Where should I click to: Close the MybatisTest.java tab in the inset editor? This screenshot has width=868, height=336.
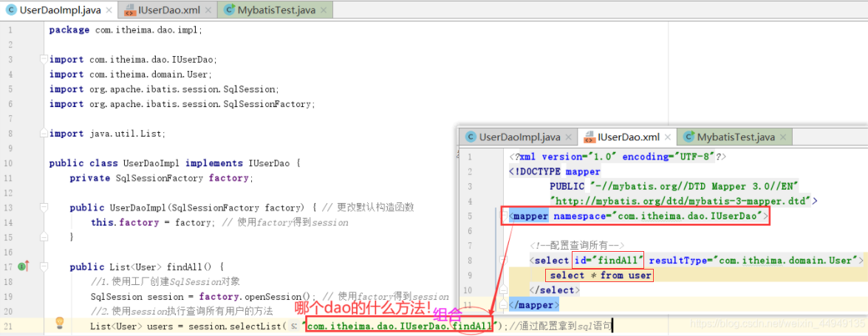click(x=783, y=137)
